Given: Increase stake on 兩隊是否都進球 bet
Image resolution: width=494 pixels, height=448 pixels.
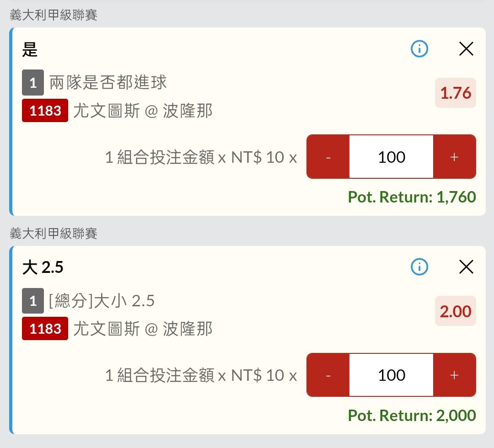Looking at the screenshot, I should (454, 157).
